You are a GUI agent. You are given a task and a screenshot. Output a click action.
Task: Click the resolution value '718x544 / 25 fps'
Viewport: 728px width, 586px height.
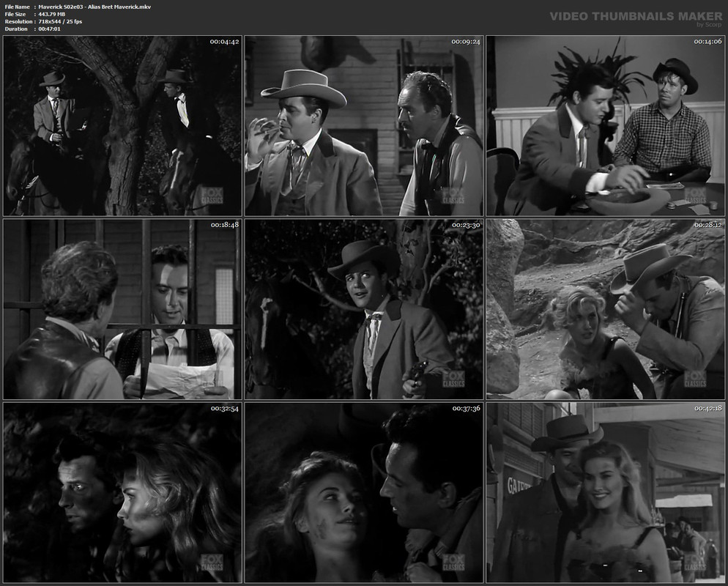coord(60,21)
